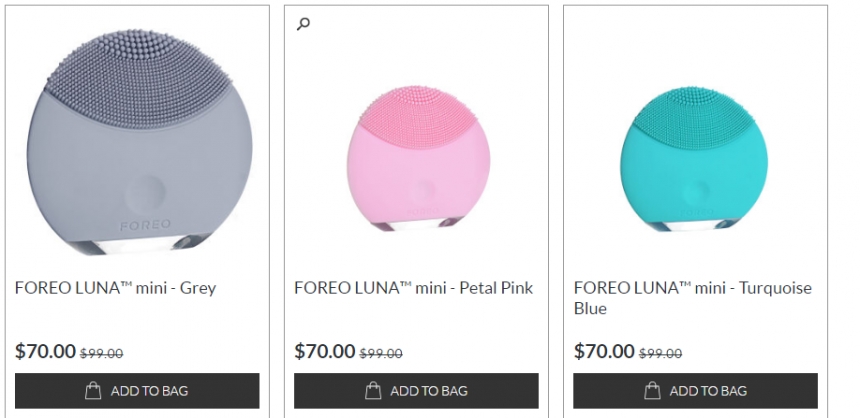Click the crossed-out $99.00 price for Grey
860x418 pixels.
pyautogui.click(x=101, y=353)
